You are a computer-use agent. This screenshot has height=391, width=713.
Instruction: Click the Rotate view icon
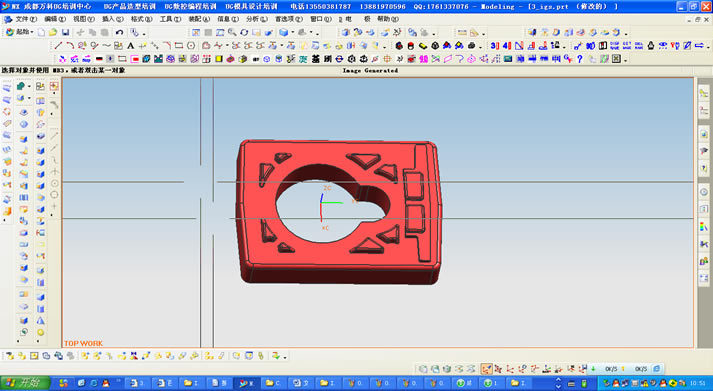[x=244, y=32]
